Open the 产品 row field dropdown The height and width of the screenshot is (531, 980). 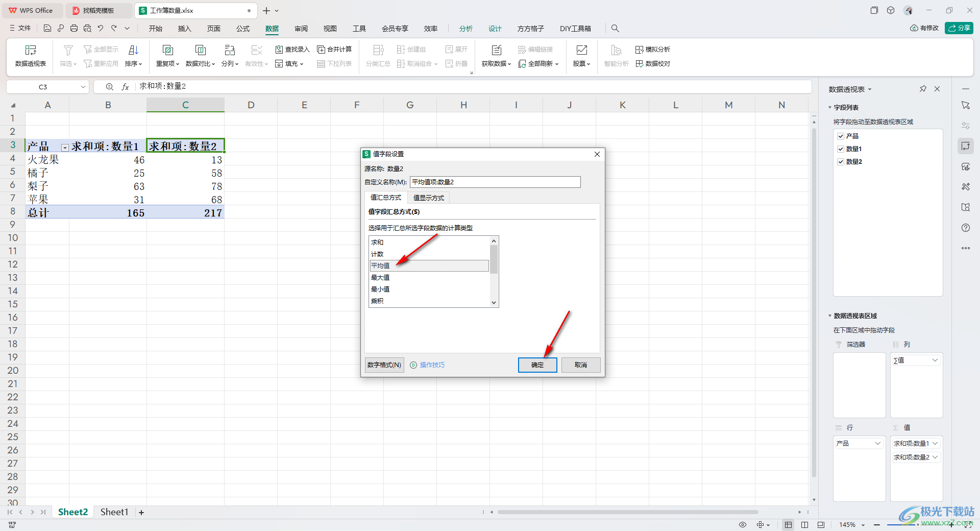tap(878, 443)
